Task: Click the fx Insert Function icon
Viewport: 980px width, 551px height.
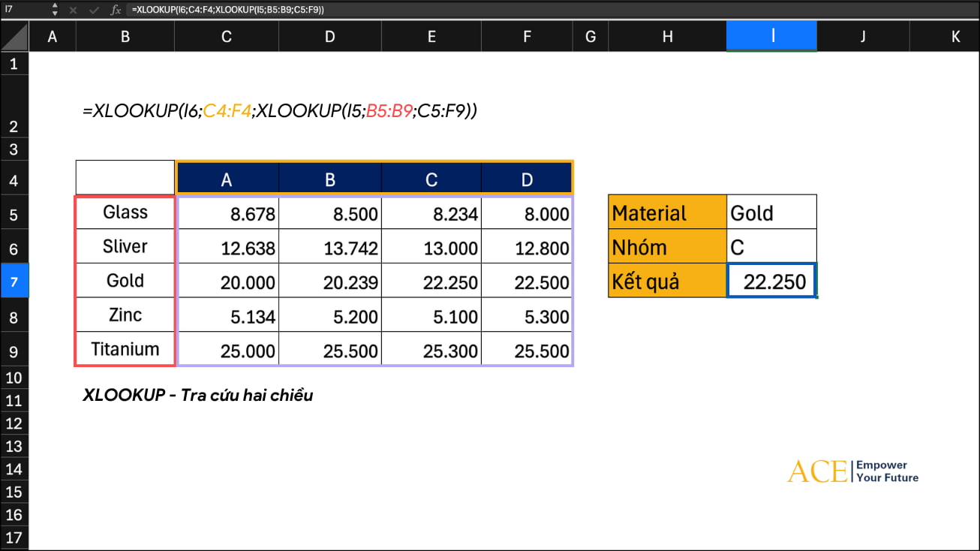Action: click(116, 10)
